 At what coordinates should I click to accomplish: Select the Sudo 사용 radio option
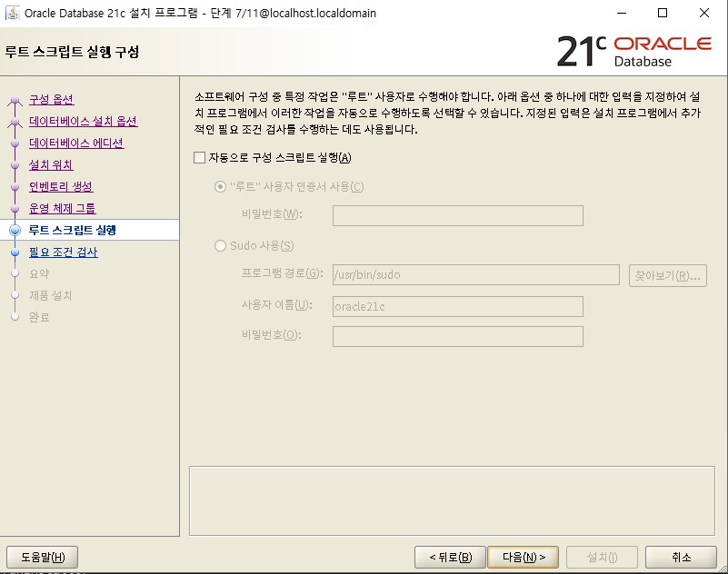point(220,245)
